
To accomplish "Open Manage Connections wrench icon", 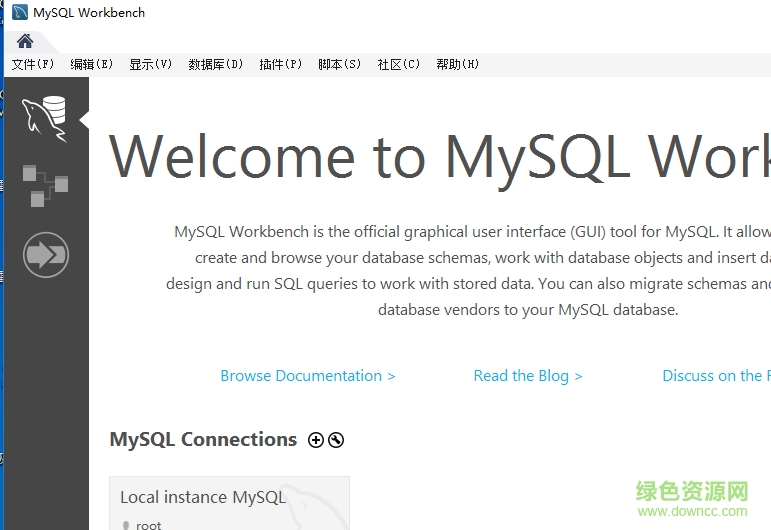I will tap(336, 440).
